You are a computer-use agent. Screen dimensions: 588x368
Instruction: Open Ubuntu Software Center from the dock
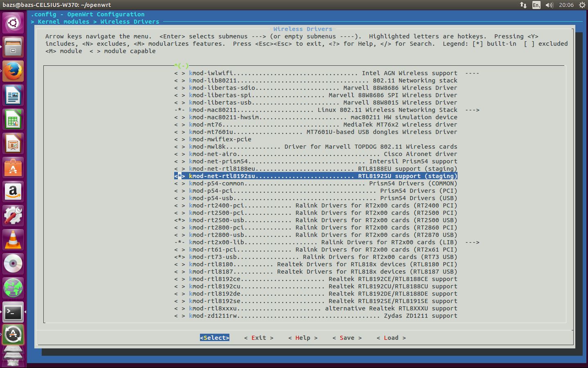(x=13, y=168)
